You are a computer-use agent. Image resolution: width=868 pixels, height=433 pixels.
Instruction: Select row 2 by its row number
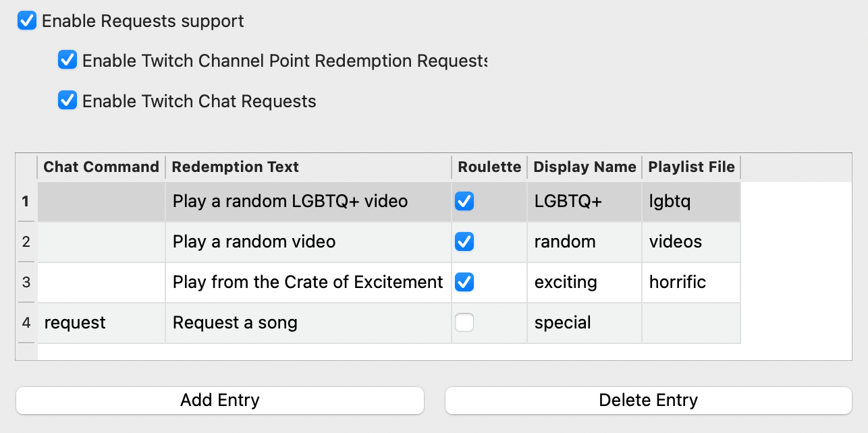pos(26,241)
